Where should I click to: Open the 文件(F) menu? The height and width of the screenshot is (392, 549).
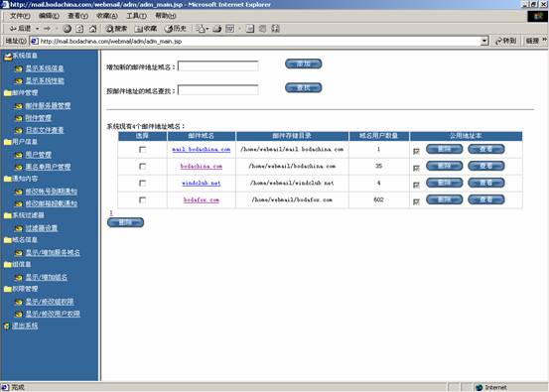(20, 16)
